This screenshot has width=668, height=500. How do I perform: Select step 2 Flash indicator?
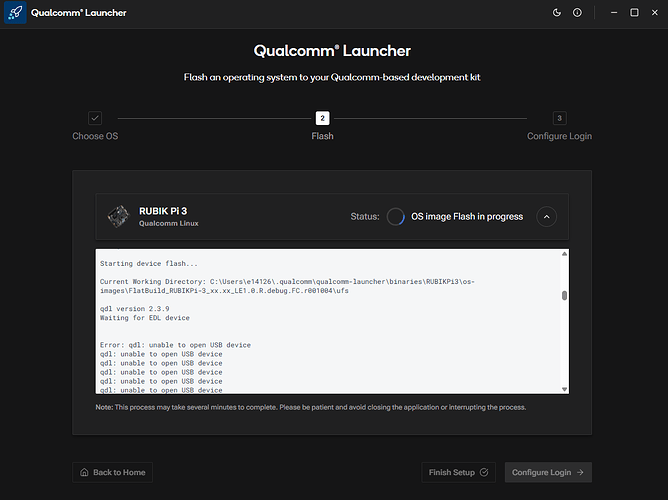(322, 118)
